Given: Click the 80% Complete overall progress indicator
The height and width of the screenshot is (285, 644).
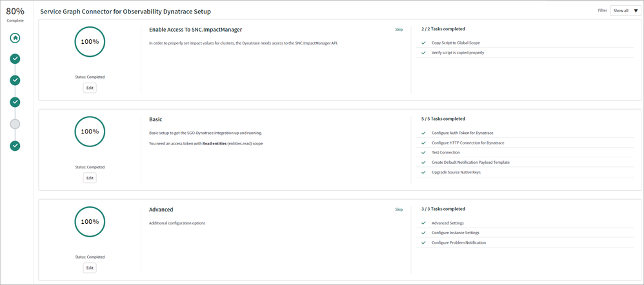Looking at the screenshot, I should click(15, 14).
